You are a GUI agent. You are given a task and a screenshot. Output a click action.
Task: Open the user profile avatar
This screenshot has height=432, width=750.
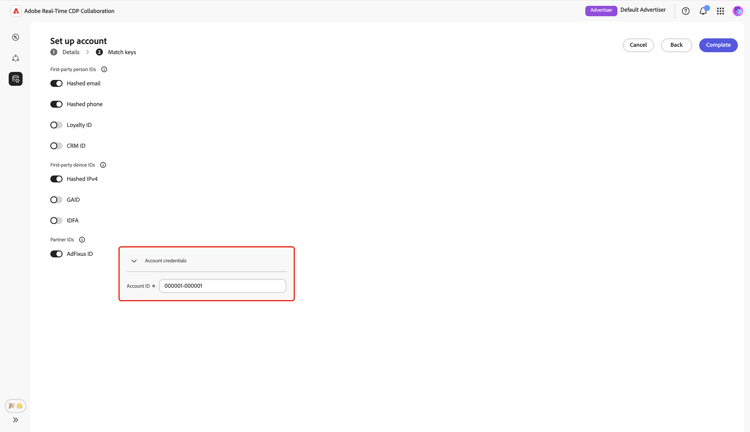[x=738, y=11]
